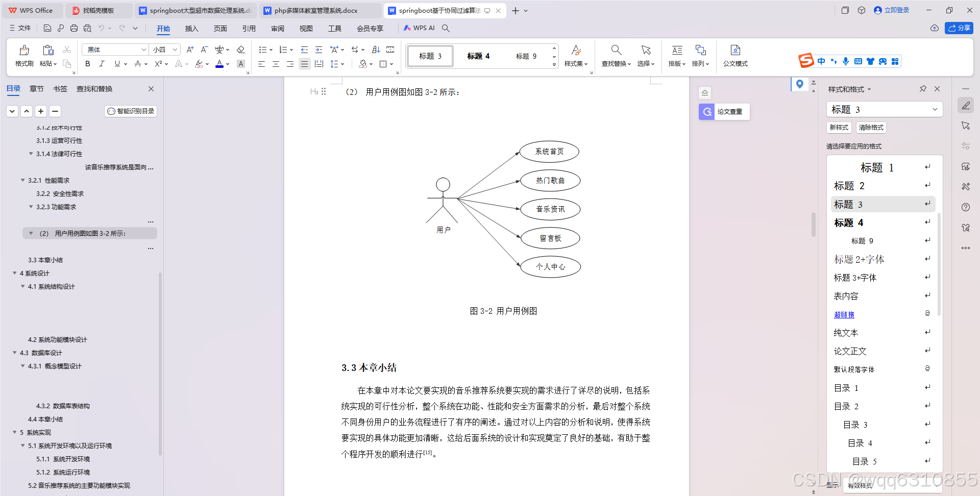Screen dimensions: 980x496
Task: Open the font color swatch picker
Action: click(x=219, y=64)
